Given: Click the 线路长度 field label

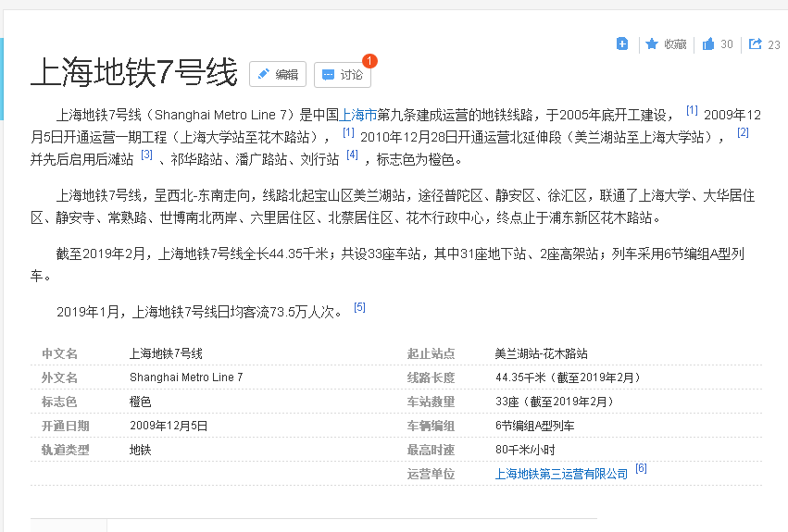Looking at the screenshot, I should 432,377.
